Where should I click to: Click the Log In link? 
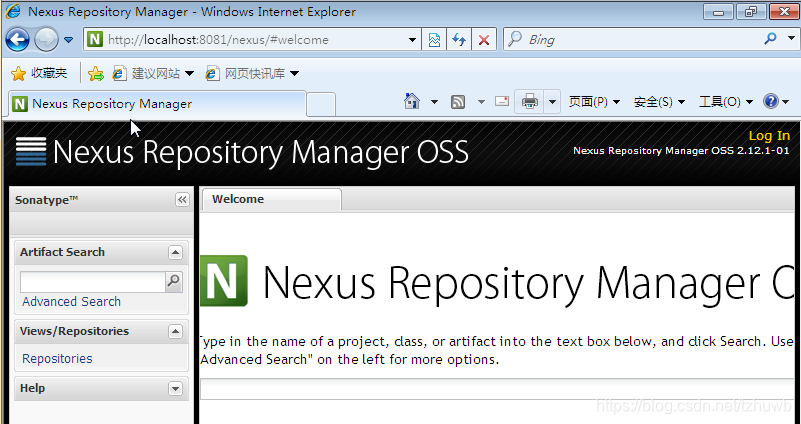(x=769, y=135)
